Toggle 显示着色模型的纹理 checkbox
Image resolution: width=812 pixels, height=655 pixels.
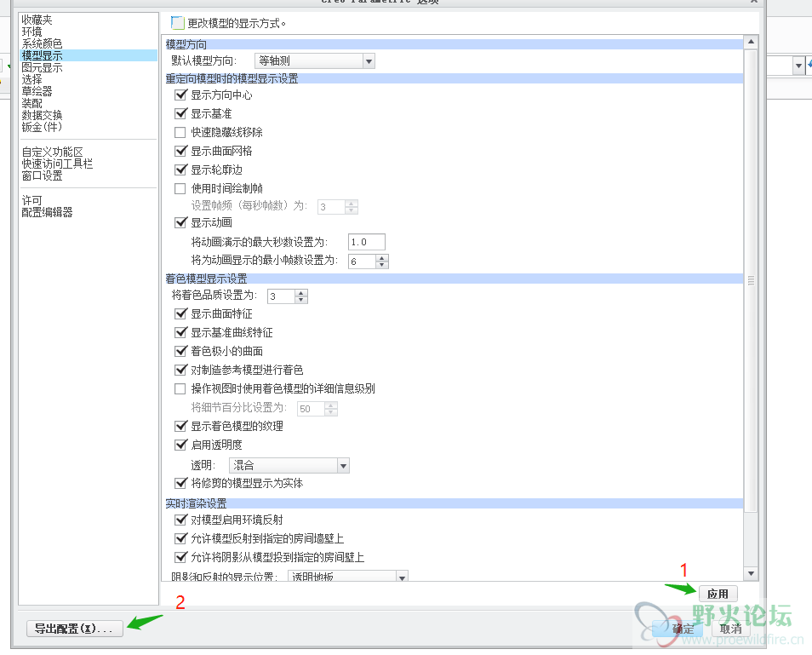pyautogui.click(x=180, y=426)
